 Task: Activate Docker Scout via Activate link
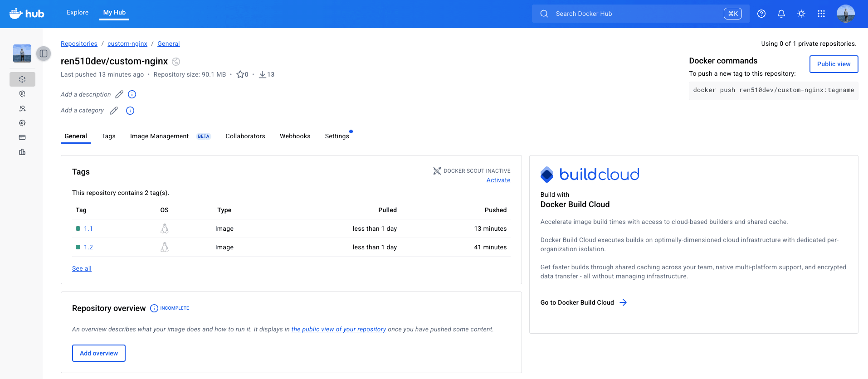point(498,180)
